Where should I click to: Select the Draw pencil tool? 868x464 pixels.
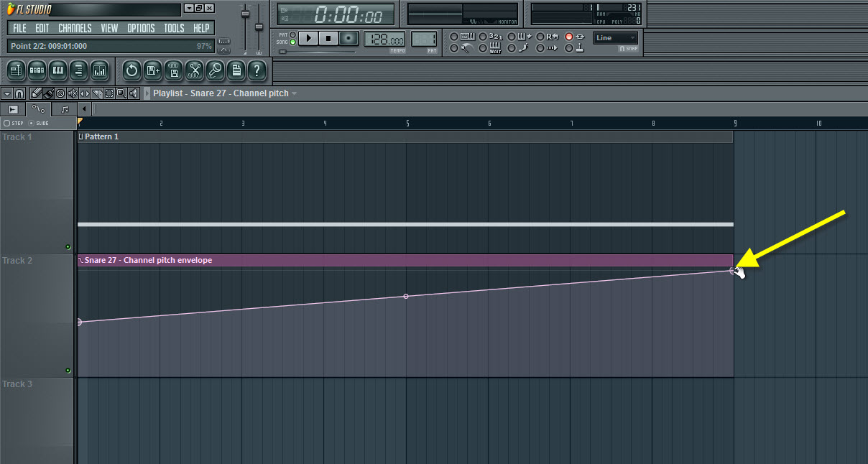click(36, 93)
